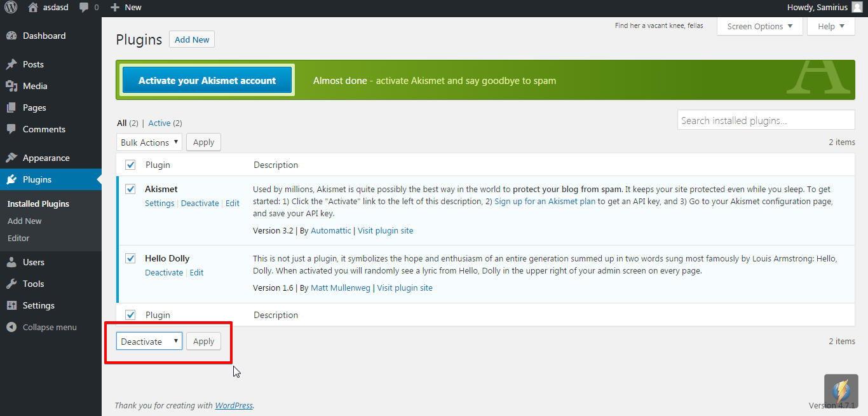Click the Hello Dolly lyric text
This screenshot has height=416, width=868.
coord(659,25)
